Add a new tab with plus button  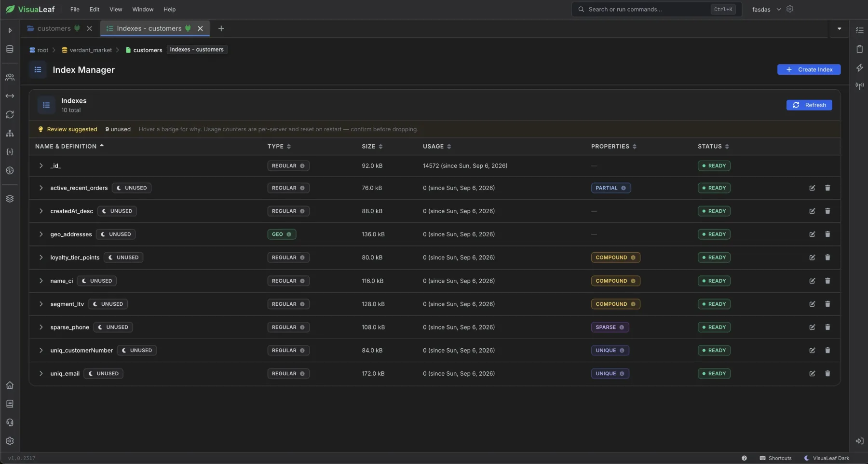221,28
